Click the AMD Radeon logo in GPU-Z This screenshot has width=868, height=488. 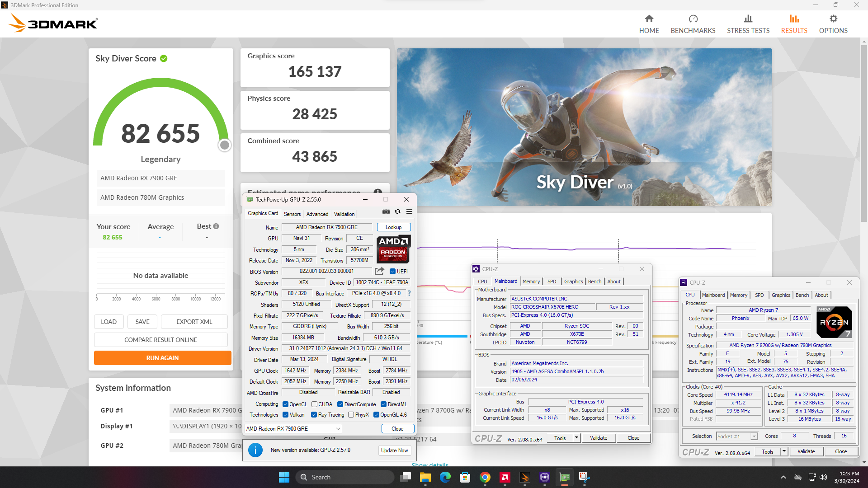pyautogui.click(x=393, y=249)
